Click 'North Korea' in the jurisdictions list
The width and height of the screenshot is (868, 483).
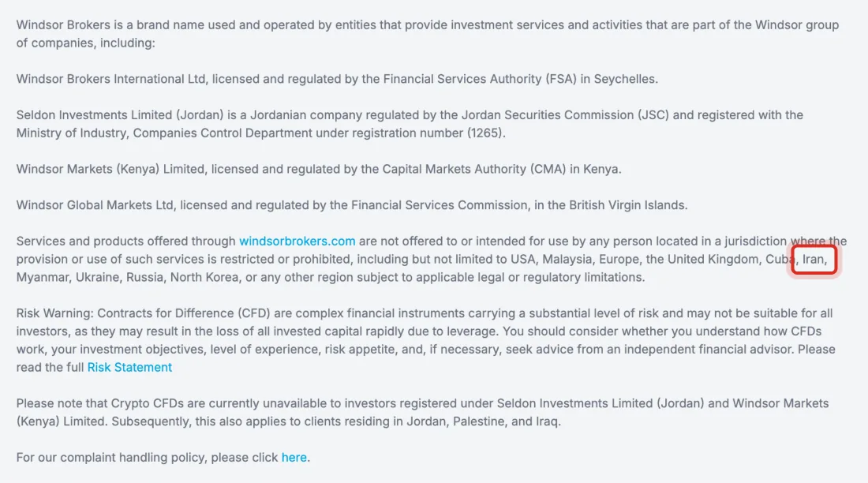pyautogui.click(x=204, y=277)
